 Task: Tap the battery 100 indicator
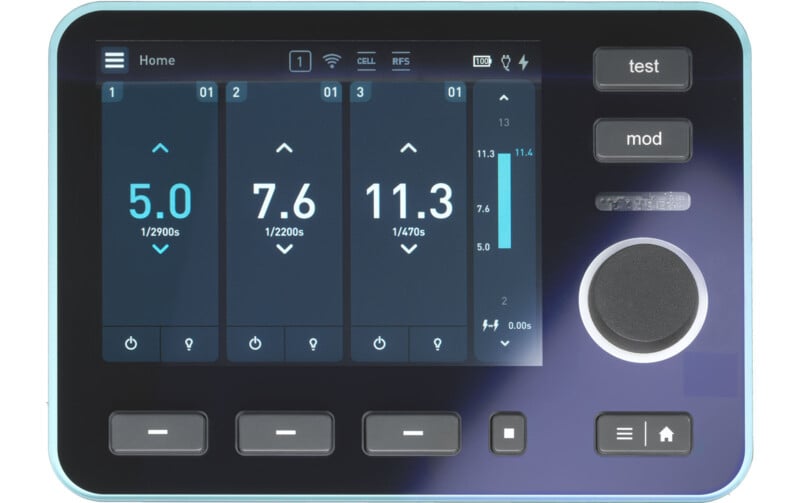[482, 61]
